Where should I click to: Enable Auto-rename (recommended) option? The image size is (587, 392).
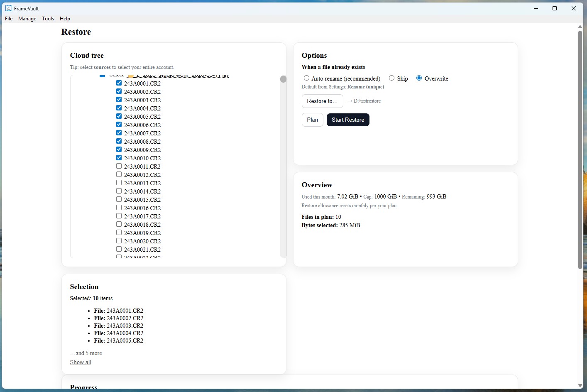306,78
